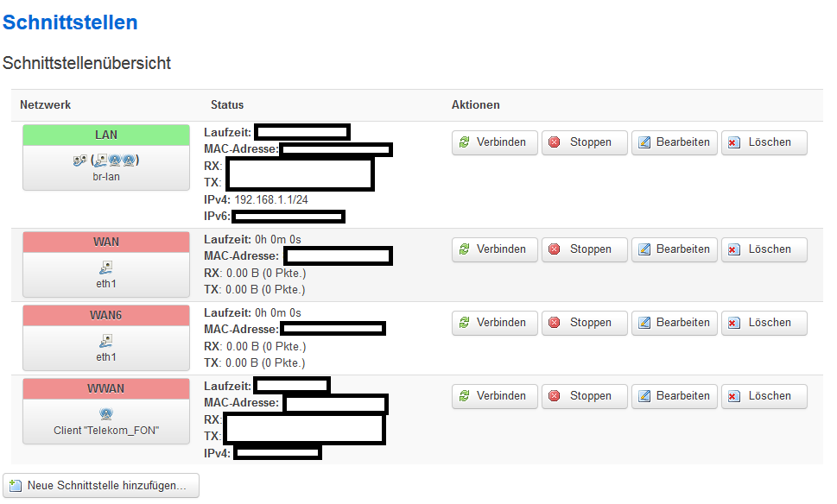Image resolution: width=837 pixels, height=504 pixels.
Task: Stop the LAN interface
Action: (585, 142)
